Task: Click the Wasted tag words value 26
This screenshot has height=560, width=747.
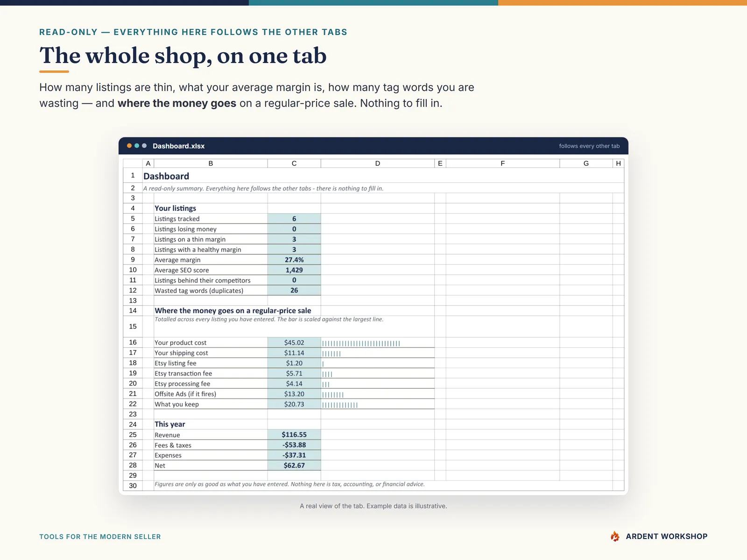Action: coord(294,290)
